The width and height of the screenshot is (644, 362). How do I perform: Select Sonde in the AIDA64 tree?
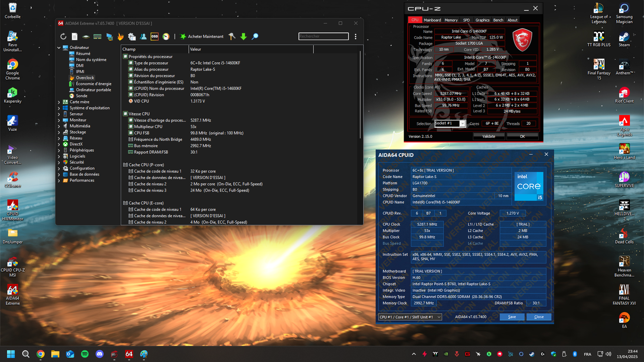pos(82,96)
